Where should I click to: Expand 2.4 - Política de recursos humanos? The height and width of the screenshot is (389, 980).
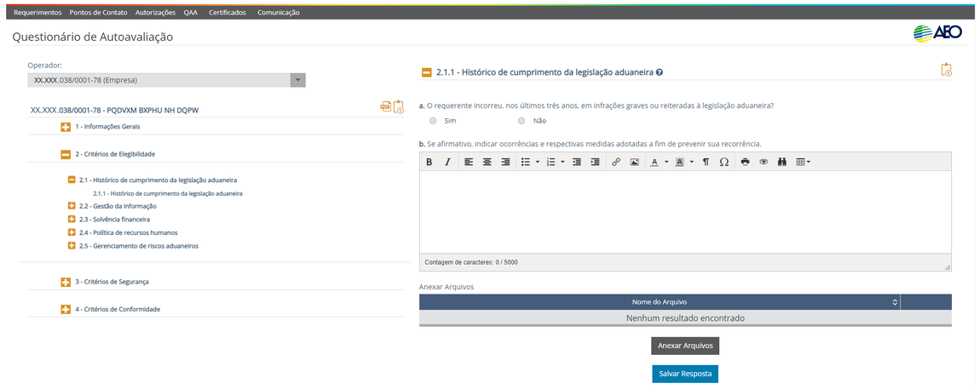72,232
